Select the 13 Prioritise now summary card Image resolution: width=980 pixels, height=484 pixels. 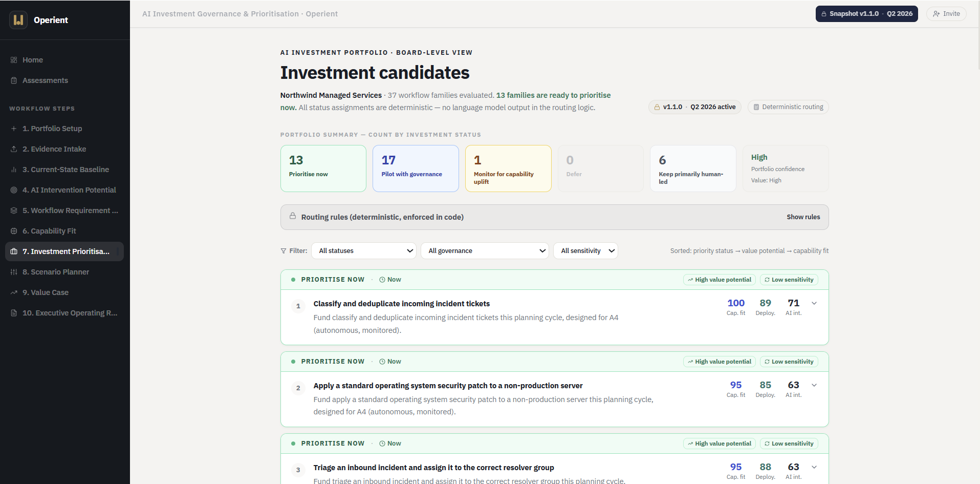click(x=323, y=169)
